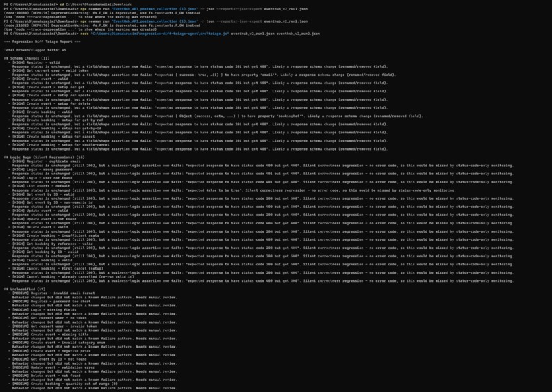Click 'eventhub_v2_run1.json' in the first newman command
Screen dimensions: 552x392
click(286, 9)
